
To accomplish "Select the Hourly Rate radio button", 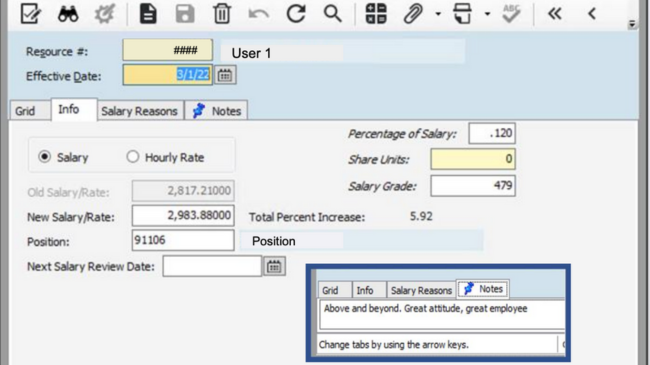I will [133, 157].
